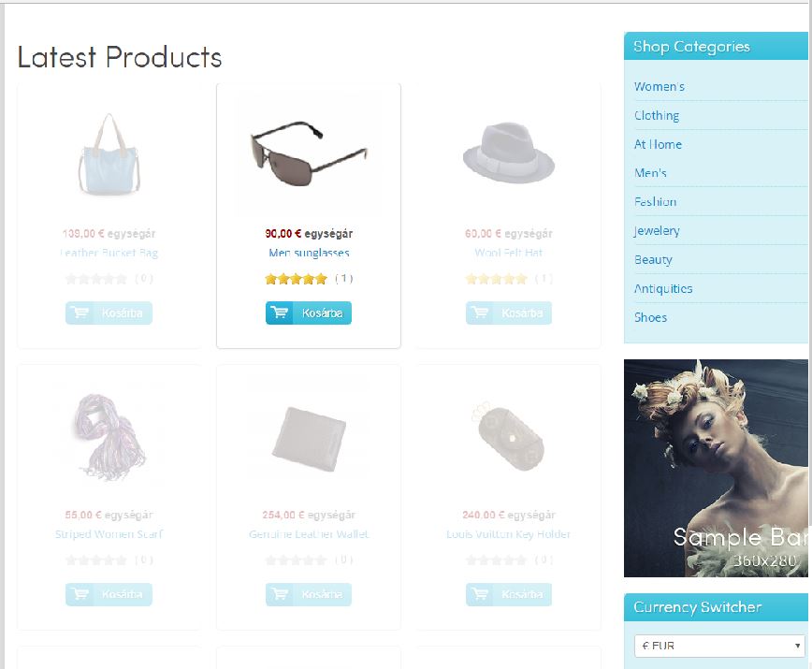The width and height of the screenshot is (812, 669).
Task: Click the star rating of Wool Felt Hat
Action: 496,279
